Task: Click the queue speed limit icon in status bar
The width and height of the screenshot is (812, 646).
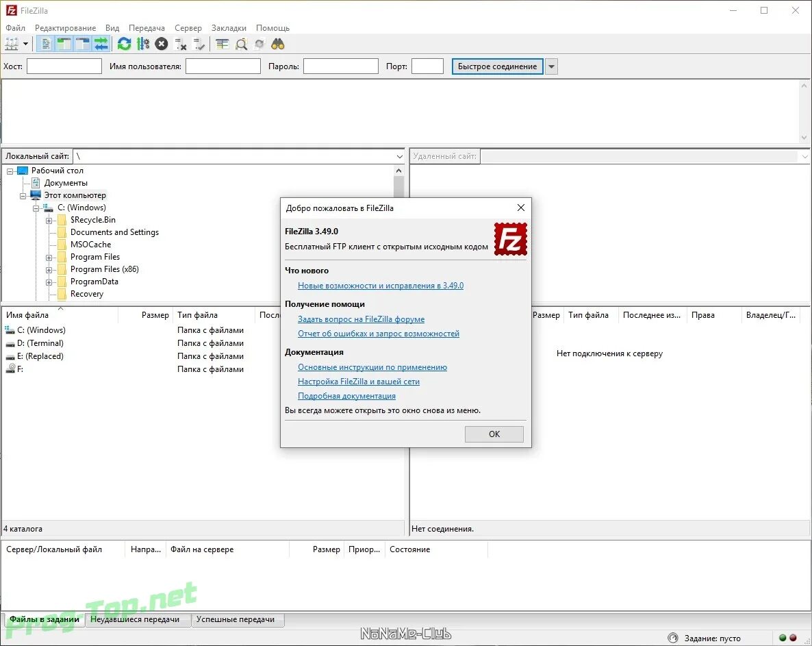Action: click(673, 638)
